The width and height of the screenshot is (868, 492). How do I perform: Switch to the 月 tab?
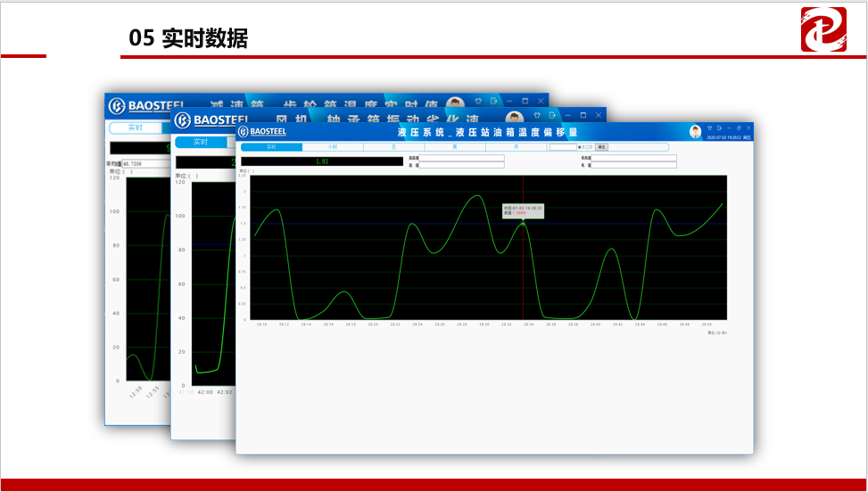[x=516, y=147]
